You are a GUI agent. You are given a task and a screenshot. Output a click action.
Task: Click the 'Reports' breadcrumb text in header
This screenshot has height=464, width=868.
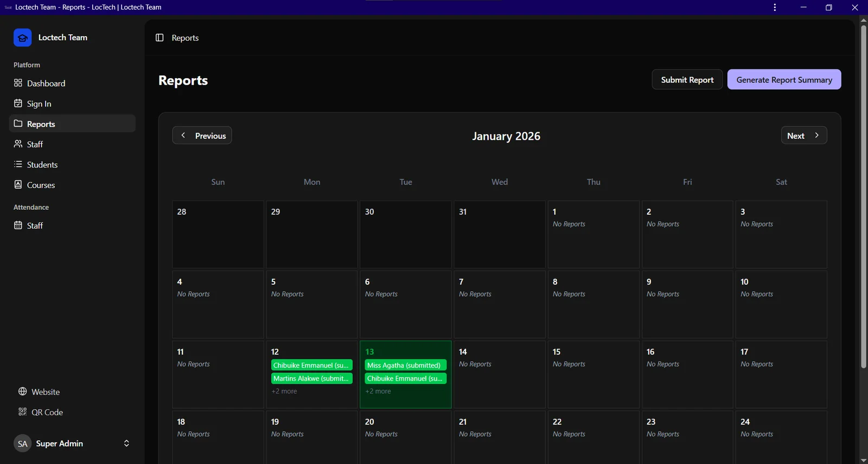(185, 38)
